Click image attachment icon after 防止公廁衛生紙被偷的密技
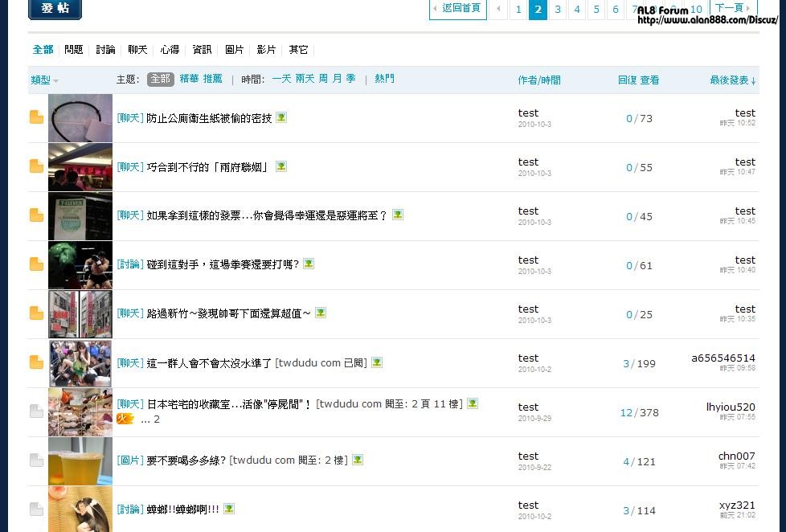 [x=281, y=117]
